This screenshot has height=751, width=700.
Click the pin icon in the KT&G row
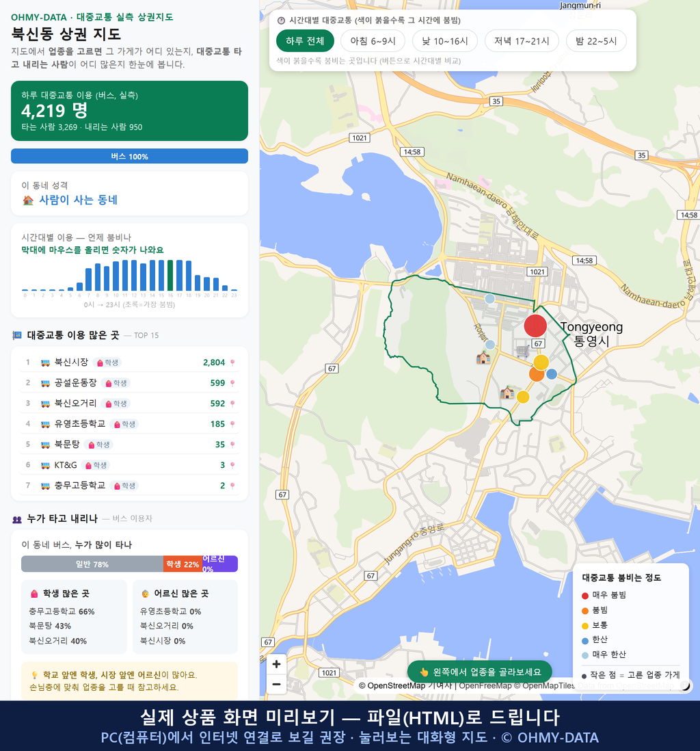[x=232, y=465]
